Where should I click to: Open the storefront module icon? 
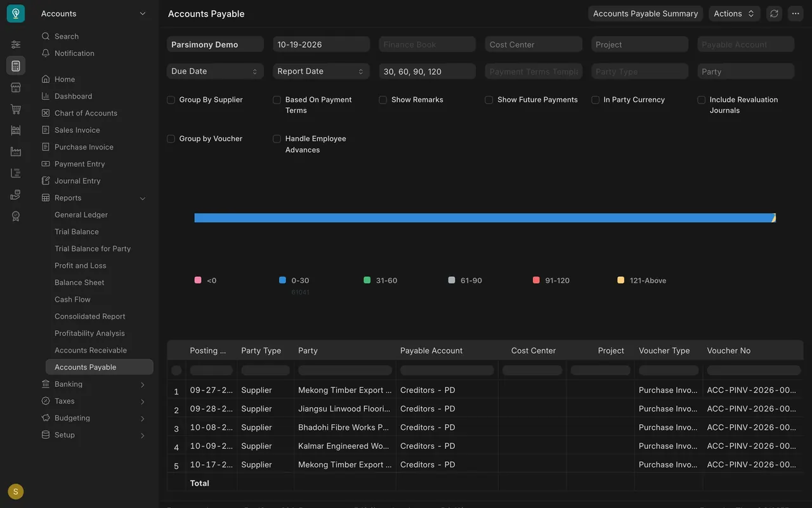click(16, 88)
